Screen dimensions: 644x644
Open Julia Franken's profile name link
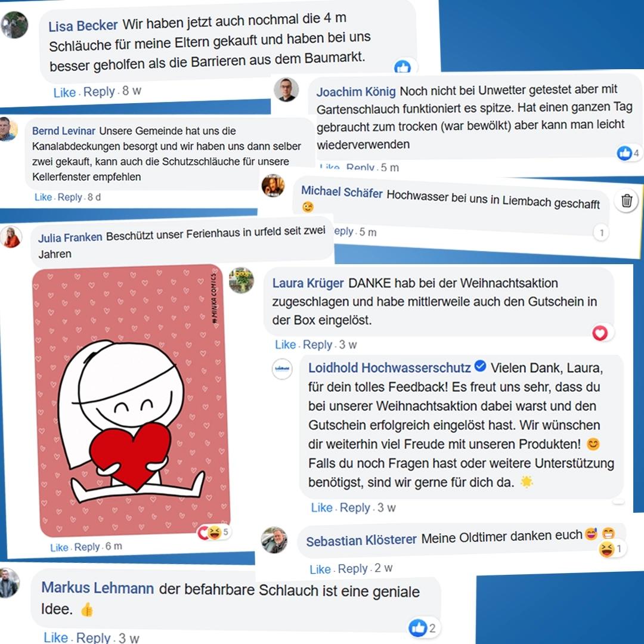coord(70,237)
